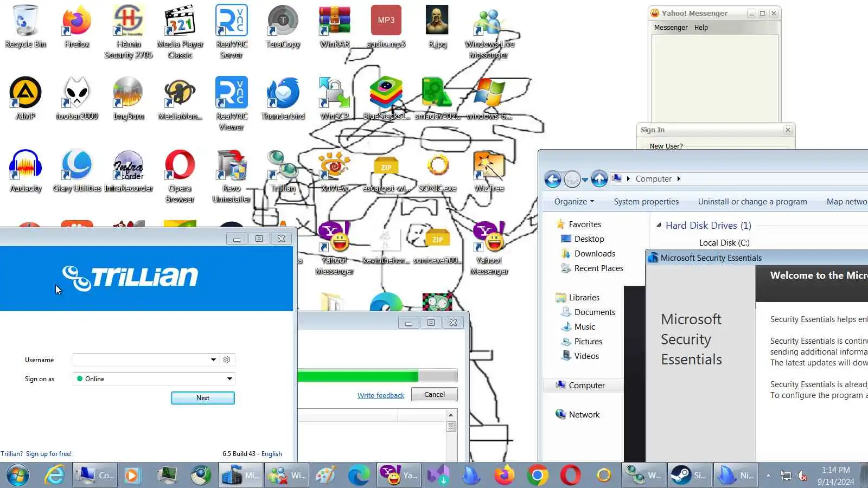Click the Trillian settings gear icon
Screen dimensions: 868x488
pos(227,359)
